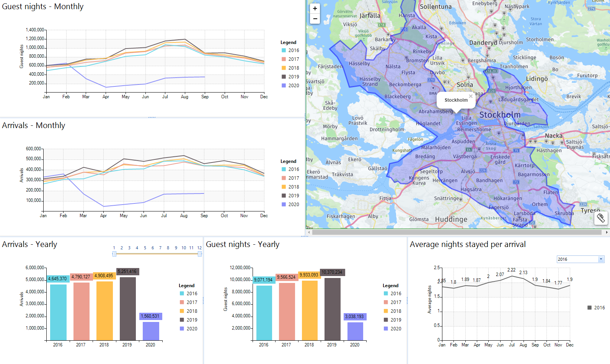Click the left handle of month slider

114,254
